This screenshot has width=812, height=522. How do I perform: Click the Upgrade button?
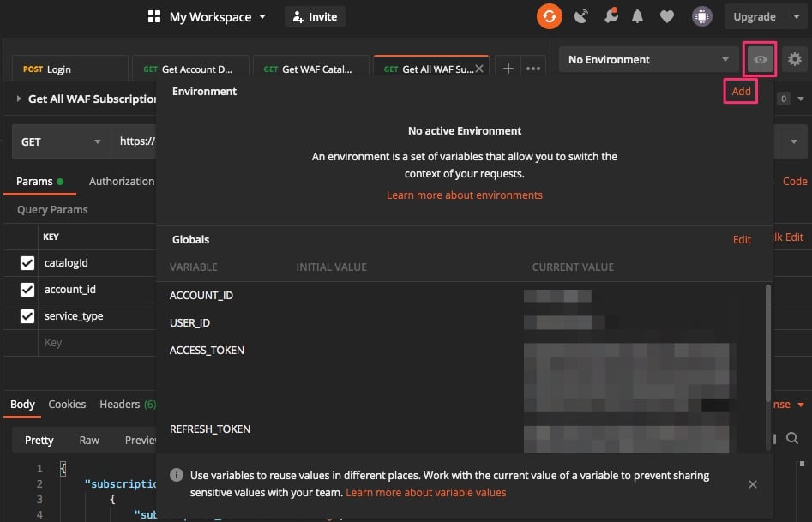click(x=755, y=16)
